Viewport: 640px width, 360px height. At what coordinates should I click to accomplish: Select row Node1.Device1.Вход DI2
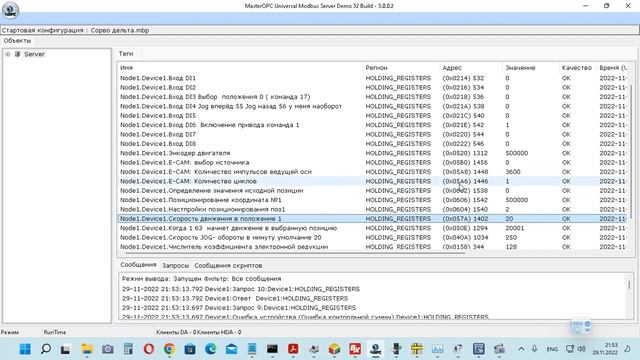373,87
